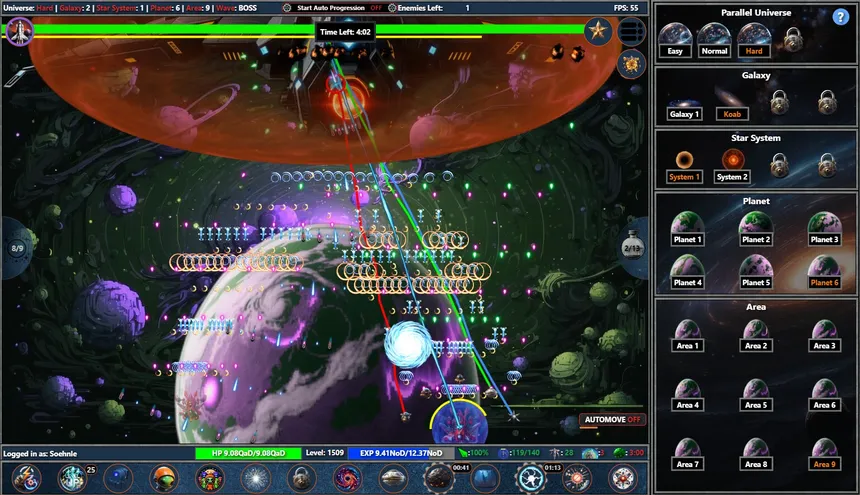Click the spaceship avatar icon
This screenshot has height=495, width=860.
(20, 31)
